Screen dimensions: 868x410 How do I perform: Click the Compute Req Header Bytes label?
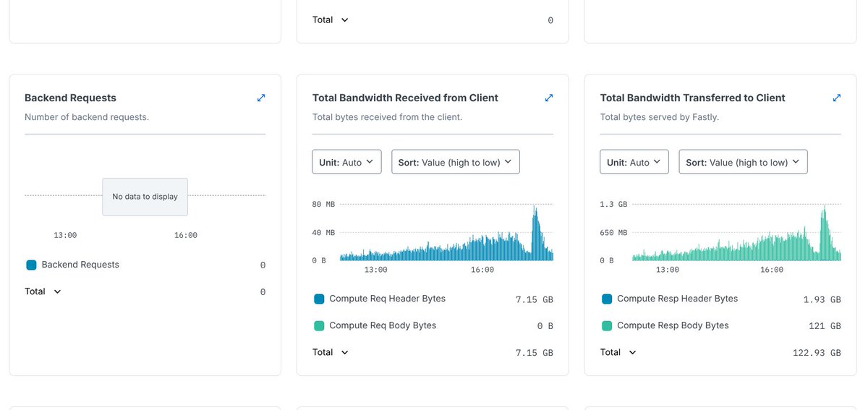387,299
